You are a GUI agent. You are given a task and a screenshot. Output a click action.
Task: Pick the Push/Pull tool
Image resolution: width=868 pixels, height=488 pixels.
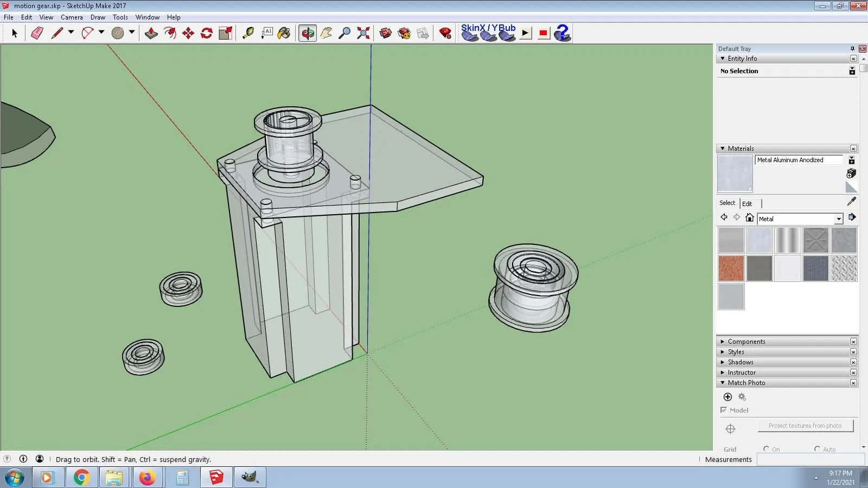pyautogui.click(x=151, y=33)
